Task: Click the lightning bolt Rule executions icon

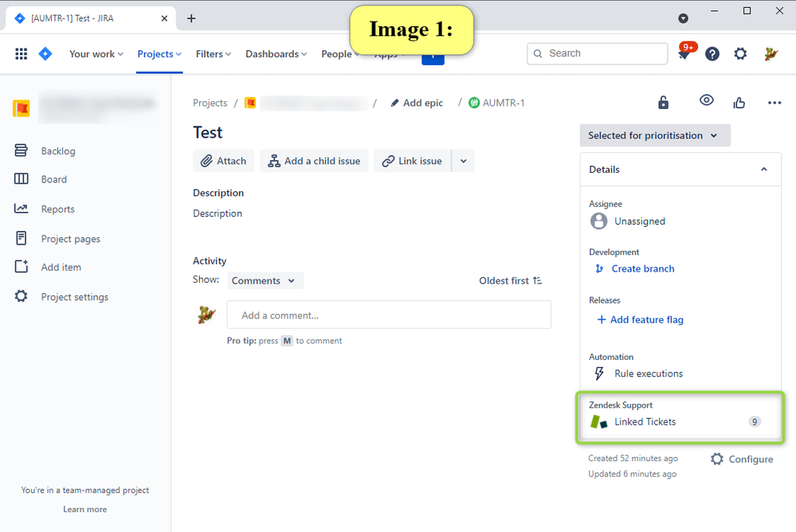Action: pyautogui.click(x=599, y=374)
